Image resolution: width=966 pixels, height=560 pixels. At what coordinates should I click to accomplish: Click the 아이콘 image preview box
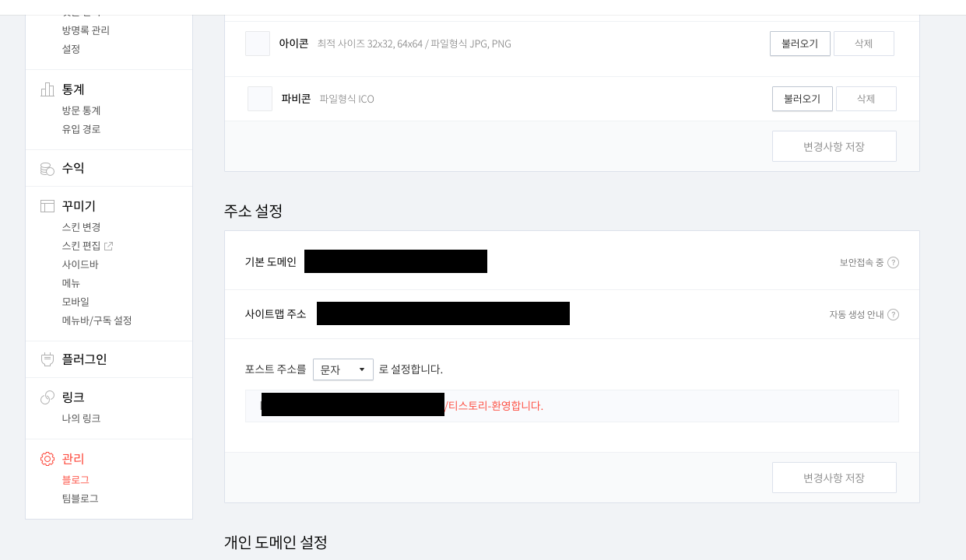[x=258, y=44]
